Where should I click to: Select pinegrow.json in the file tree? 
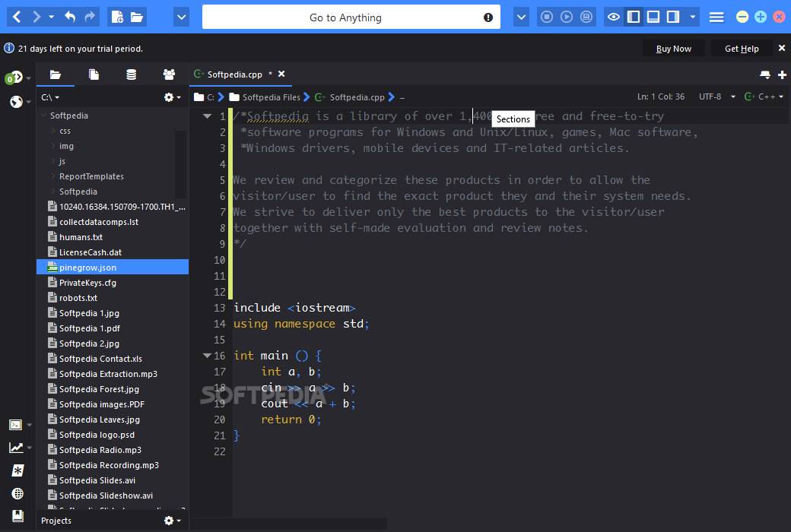[x=113, y=268]
